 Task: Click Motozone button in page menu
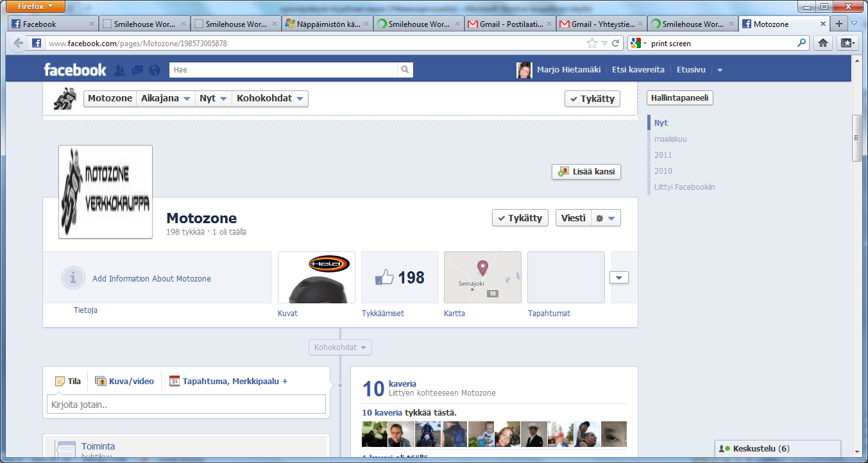(x=110, y=99)
